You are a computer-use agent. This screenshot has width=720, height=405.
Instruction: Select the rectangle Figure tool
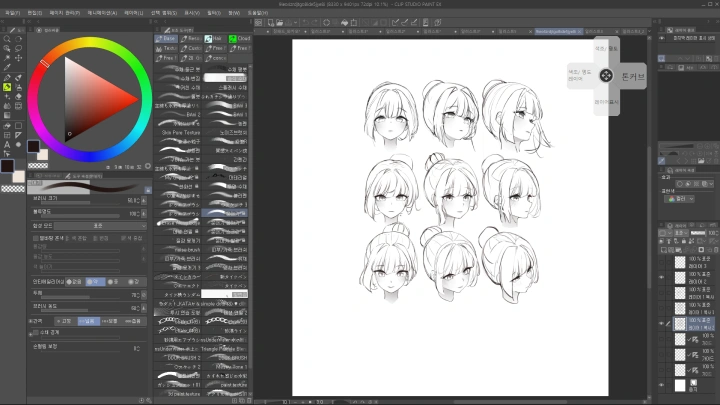point(18,125)
